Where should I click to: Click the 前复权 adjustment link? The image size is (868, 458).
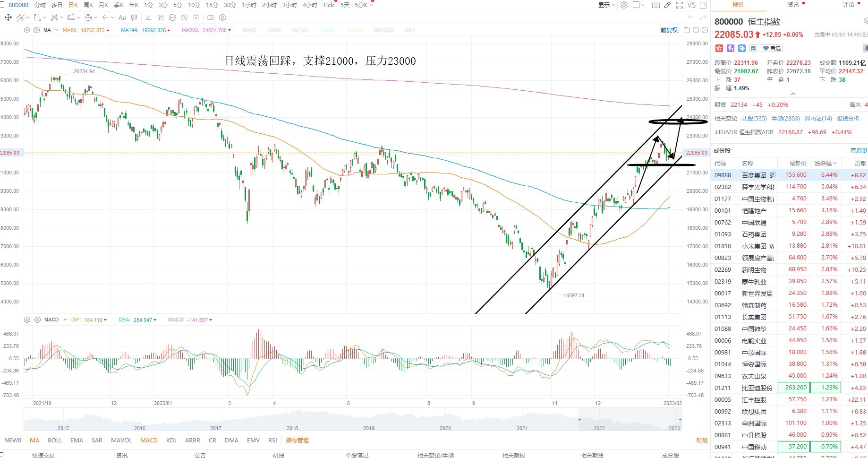tap(669, 30)
